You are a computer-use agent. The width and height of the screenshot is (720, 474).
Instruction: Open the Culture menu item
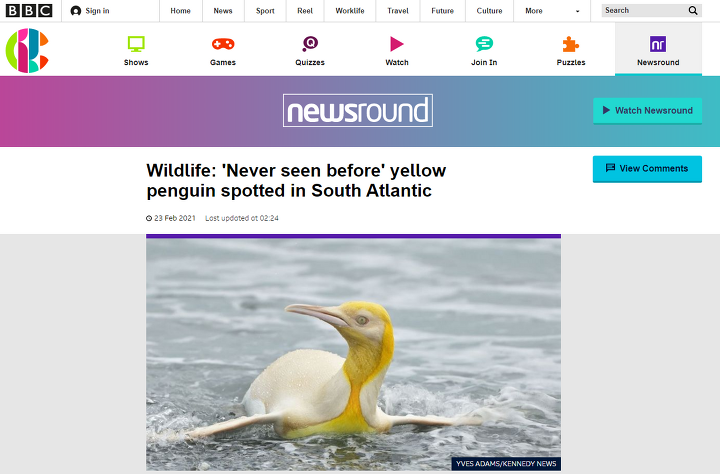[x=489, y=11]
